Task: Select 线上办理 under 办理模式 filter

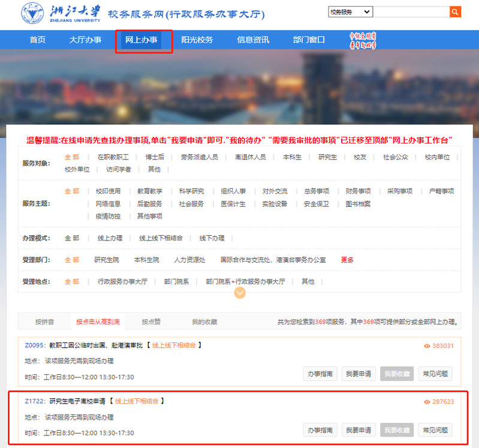Action: pos(110,238)
